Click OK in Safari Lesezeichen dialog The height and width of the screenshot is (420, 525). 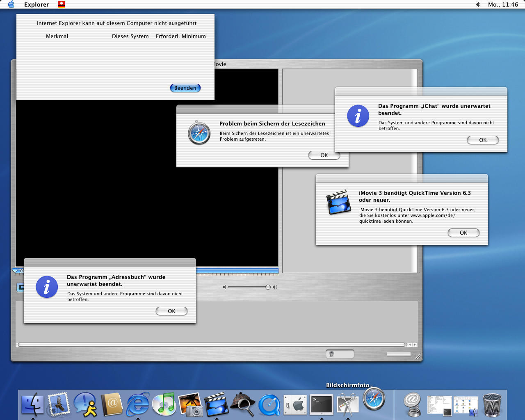(x=324, y=155)
